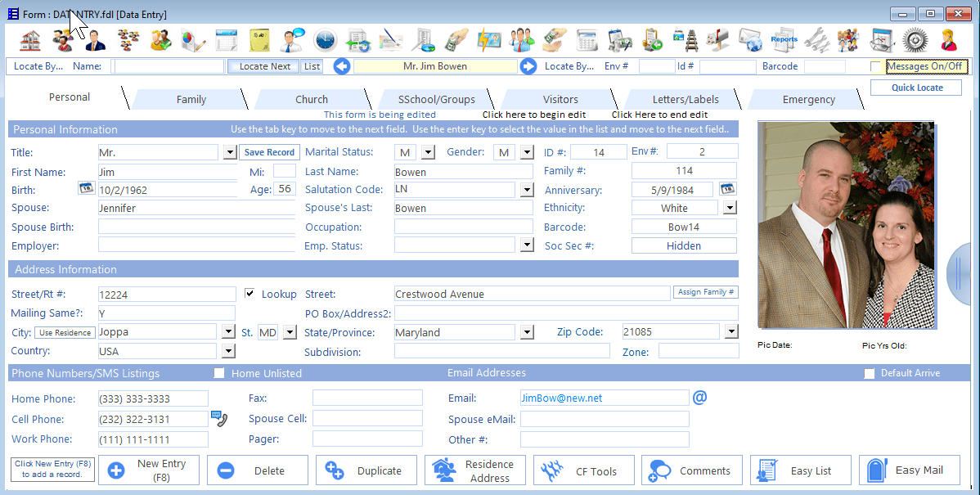Open the Visitors tab
This screenshot has width=980, height=495.
560,99
